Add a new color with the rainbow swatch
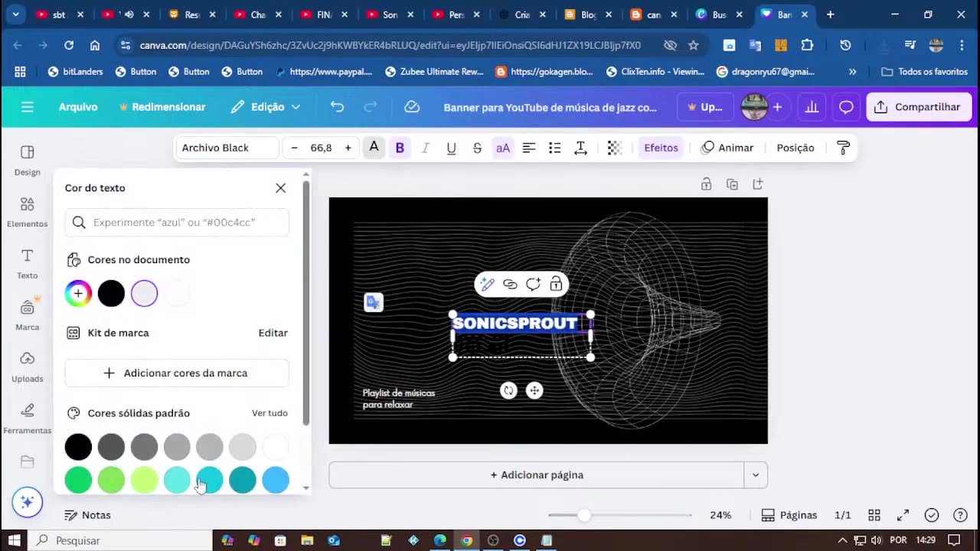 click(78, 293)
